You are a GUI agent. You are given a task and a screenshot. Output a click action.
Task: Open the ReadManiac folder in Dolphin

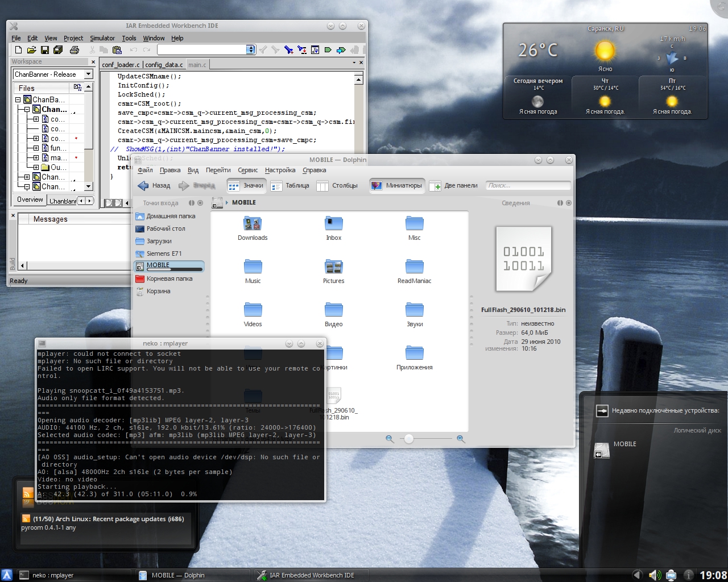[x=415, y=272]
